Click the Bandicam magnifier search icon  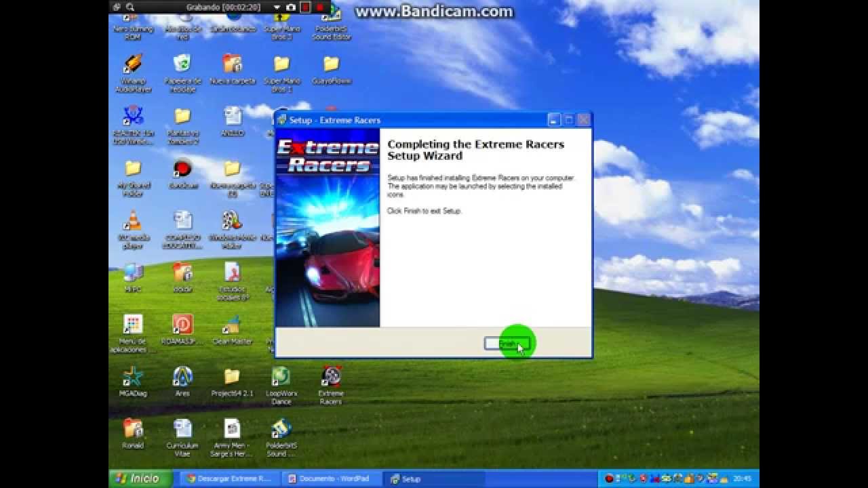[x=130, y=7]
